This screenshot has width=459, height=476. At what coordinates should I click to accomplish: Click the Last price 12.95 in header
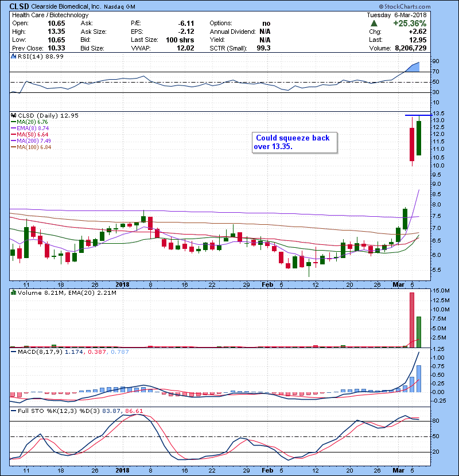[418, 40]
